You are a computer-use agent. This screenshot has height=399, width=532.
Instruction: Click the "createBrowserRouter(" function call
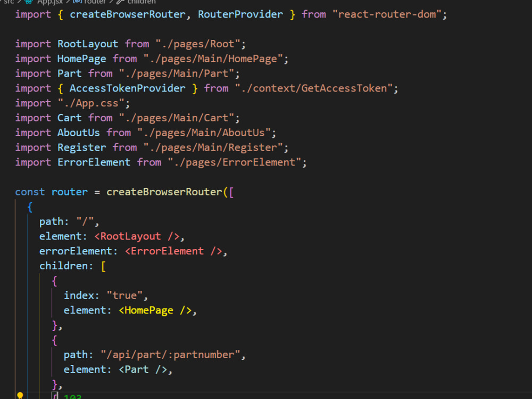point(167,192)
